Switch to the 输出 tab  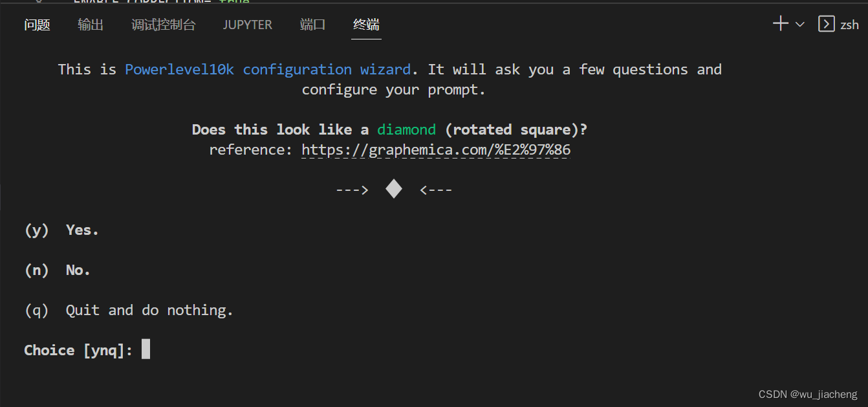(91, 24)
